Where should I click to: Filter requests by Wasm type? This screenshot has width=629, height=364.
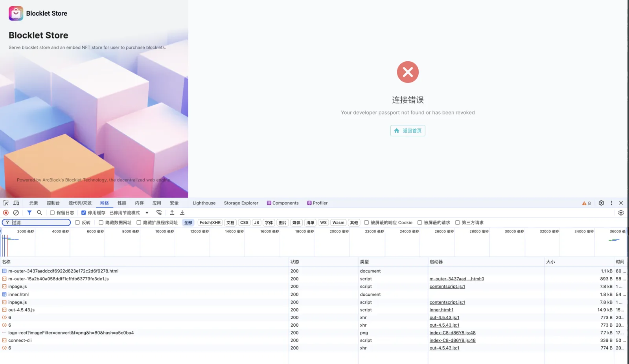point(338,223)
